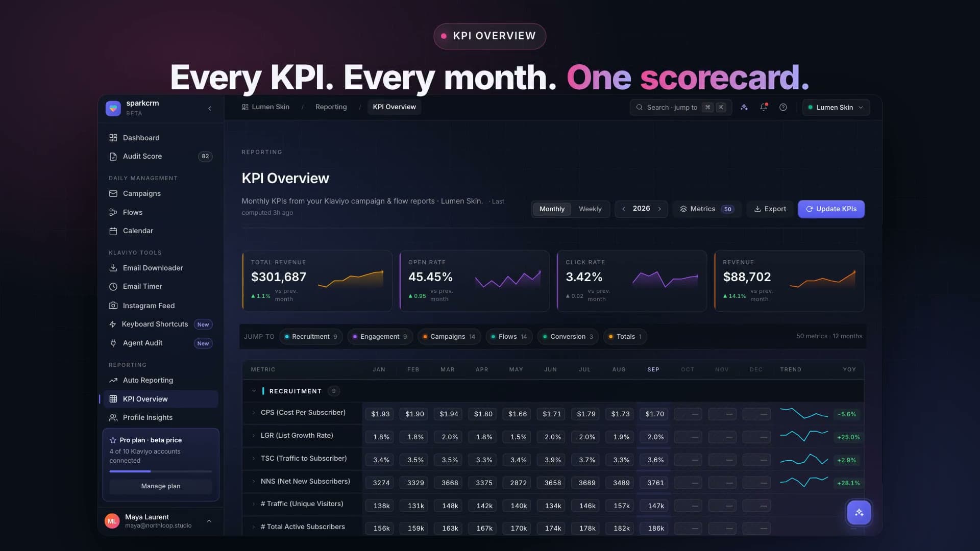Screen dimensions: 980x551
Task: Open the notifications bell
Action: 764,107
